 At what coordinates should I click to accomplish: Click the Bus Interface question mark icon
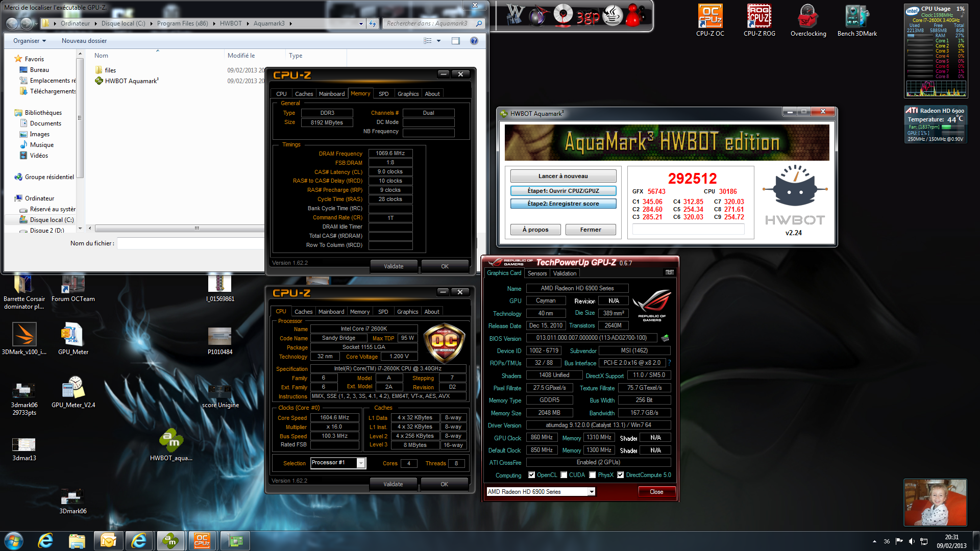(669, 363)
